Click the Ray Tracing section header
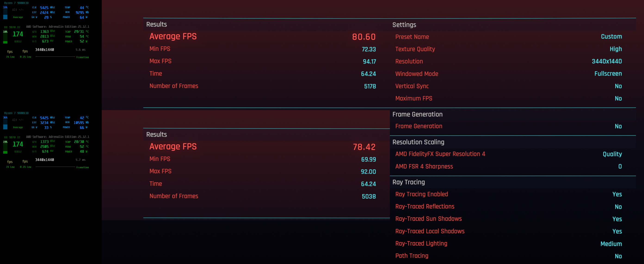This screenshot has width=644, height=264. (x=409, y=182)
